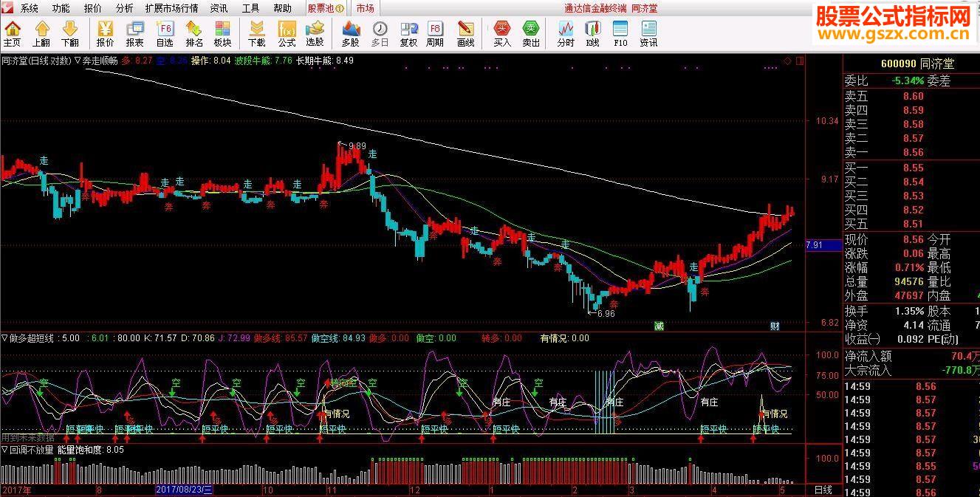
Task: Click the 减 marker on the chart
Action: (x=659, y=326)
